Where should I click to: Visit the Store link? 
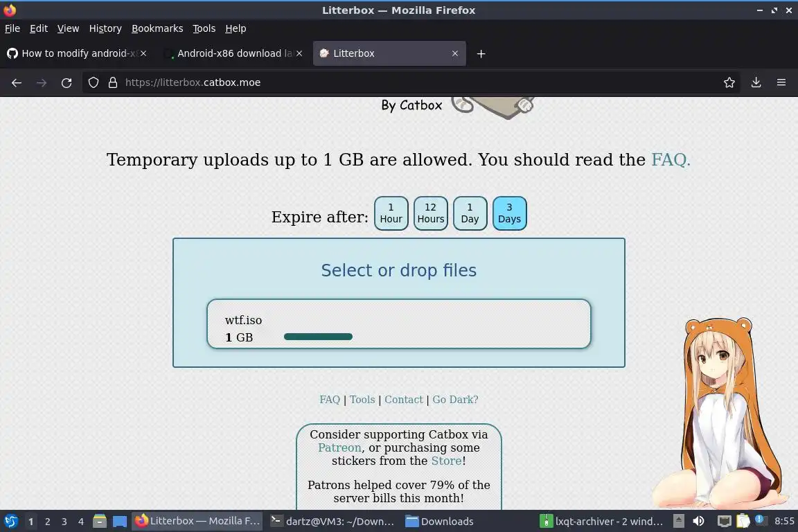(x=446, y=461)
